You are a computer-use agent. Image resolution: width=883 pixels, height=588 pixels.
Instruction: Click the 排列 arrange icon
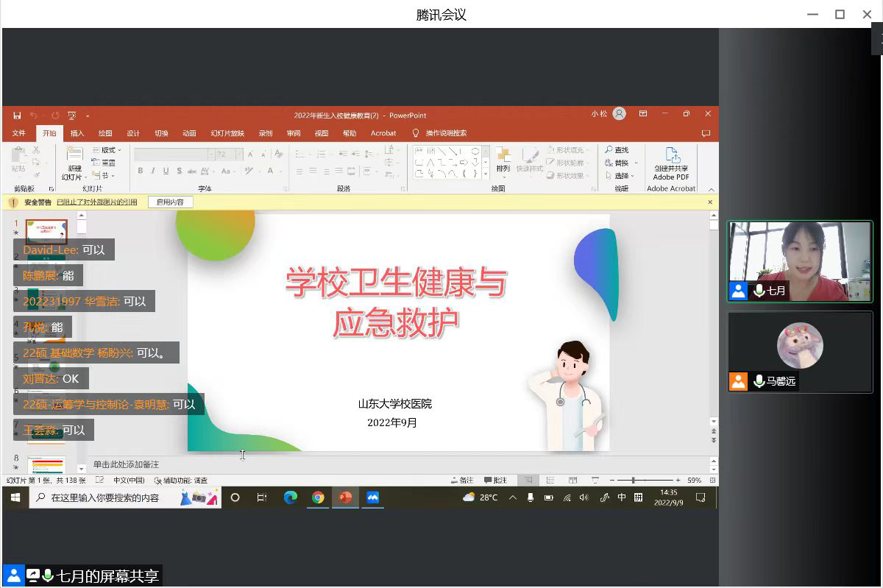[x=503, y=160]
